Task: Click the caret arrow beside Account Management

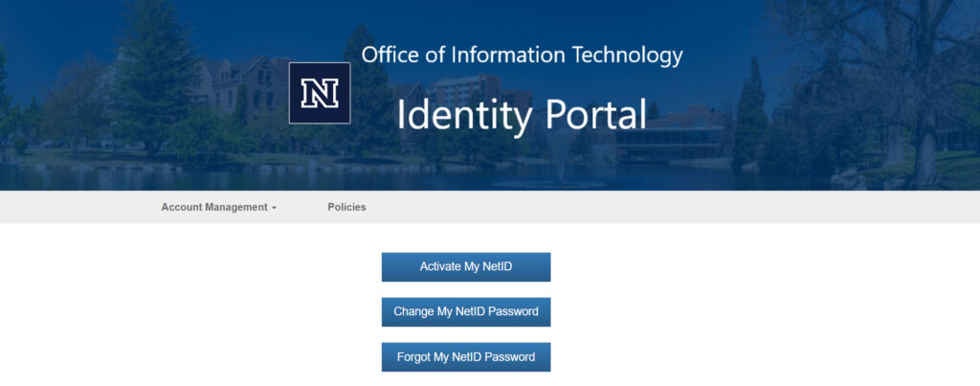Action: click(274, 208)
